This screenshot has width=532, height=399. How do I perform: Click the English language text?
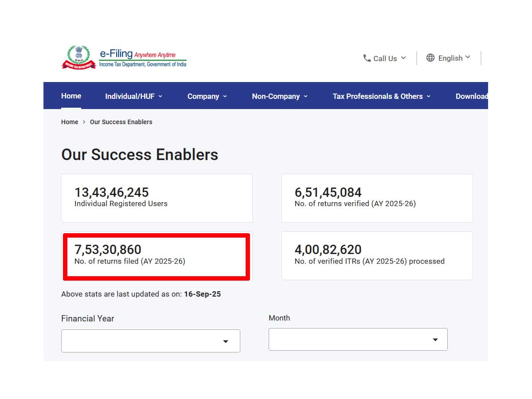pos(450,58)
